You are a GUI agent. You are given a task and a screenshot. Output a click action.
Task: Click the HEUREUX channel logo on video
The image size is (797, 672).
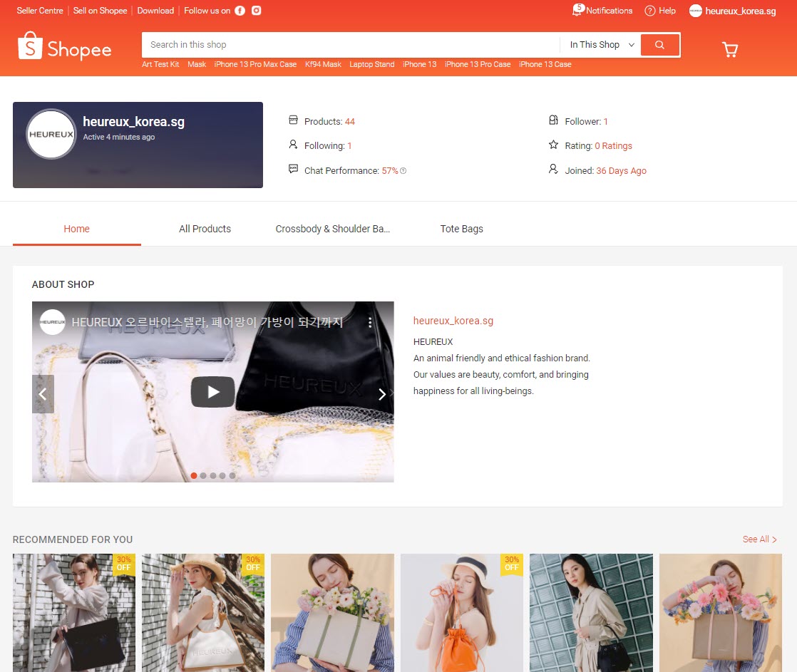(x=52, y=322)
